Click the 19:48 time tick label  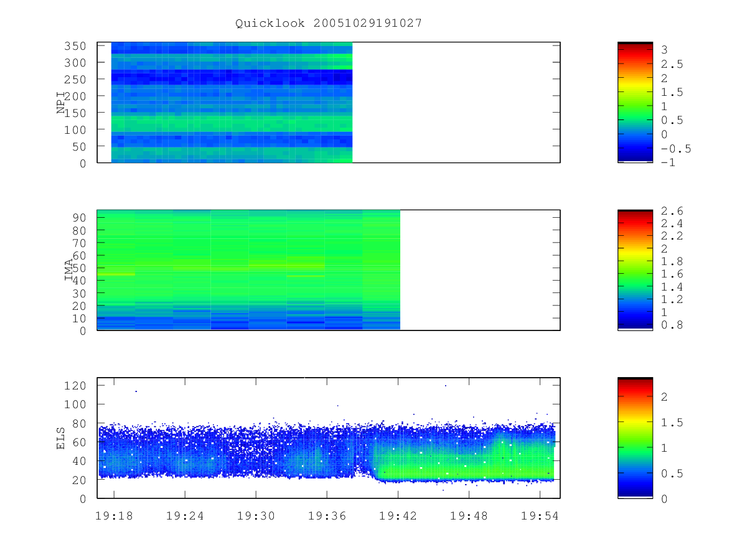(469, 515)
